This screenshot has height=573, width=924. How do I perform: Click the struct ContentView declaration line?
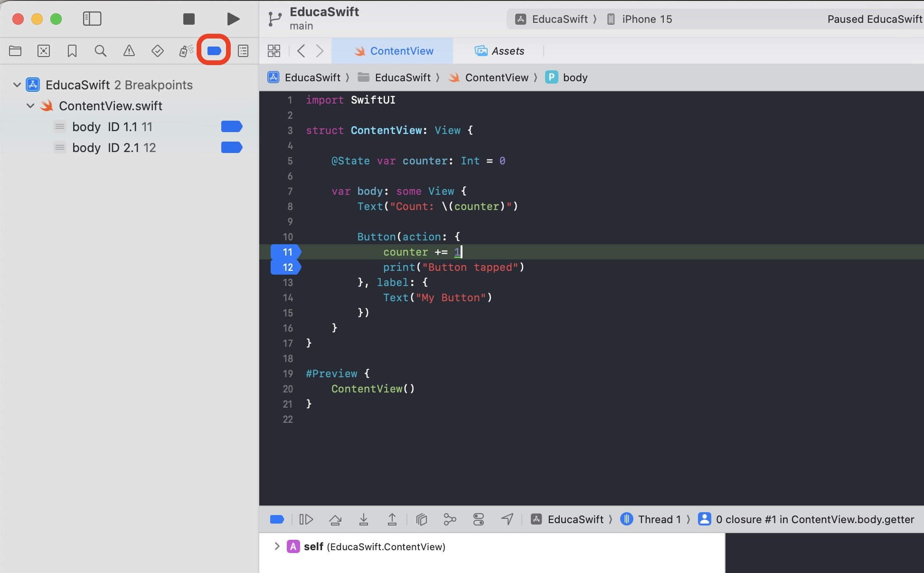click(x=389, y=130)
